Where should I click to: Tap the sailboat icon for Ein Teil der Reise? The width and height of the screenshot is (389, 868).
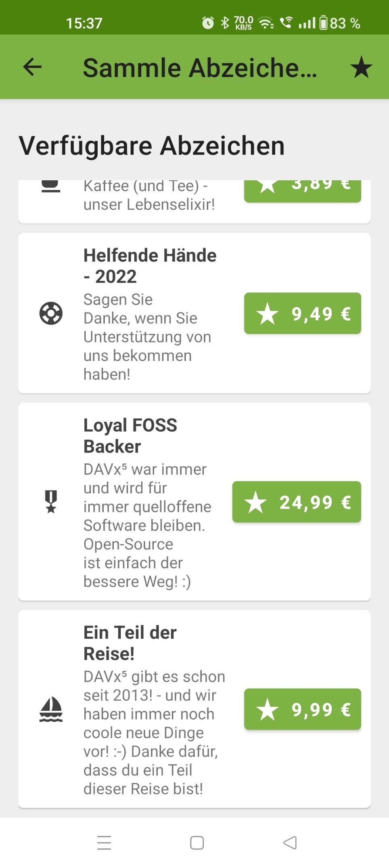coord(51,709)
